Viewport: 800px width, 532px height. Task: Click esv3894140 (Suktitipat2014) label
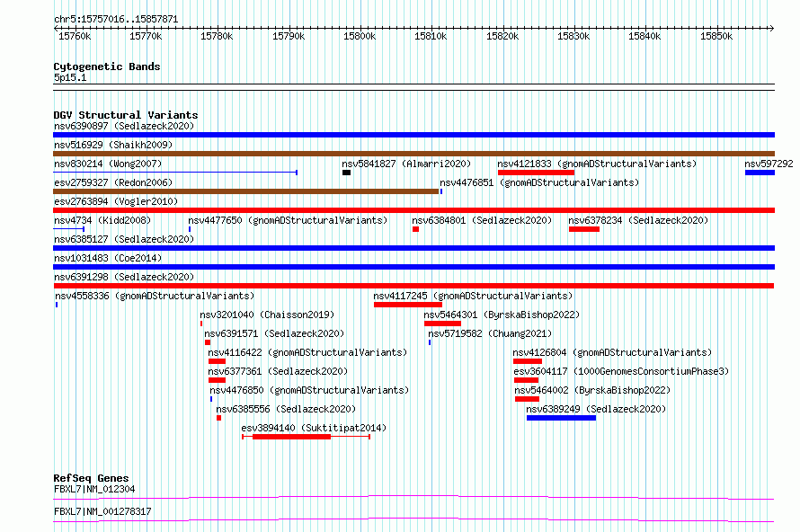[x=314, y=428]
